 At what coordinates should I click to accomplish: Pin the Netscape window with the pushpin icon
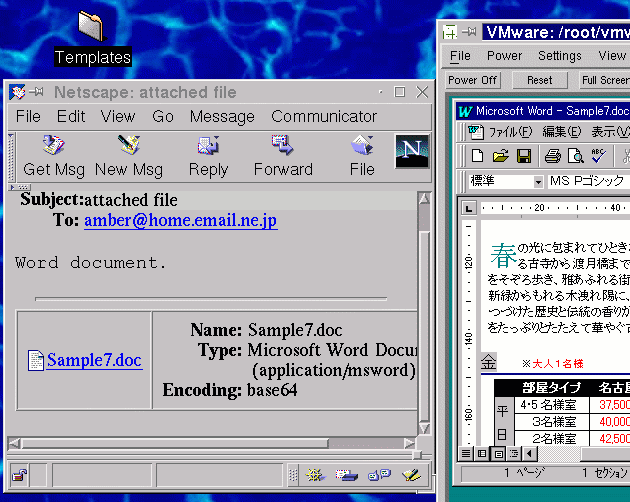37,92
